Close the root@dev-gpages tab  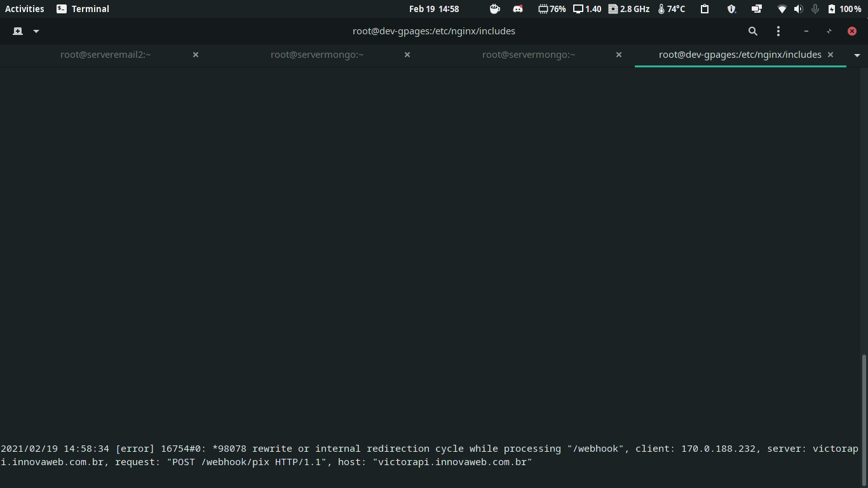(x=831, y=55)
